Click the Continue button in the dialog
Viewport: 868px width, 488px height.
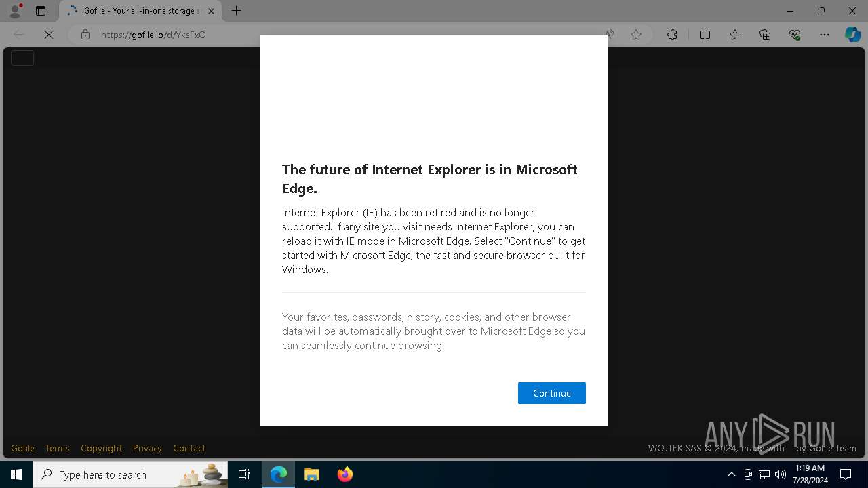pyautogui.click(x=551, y=393)
